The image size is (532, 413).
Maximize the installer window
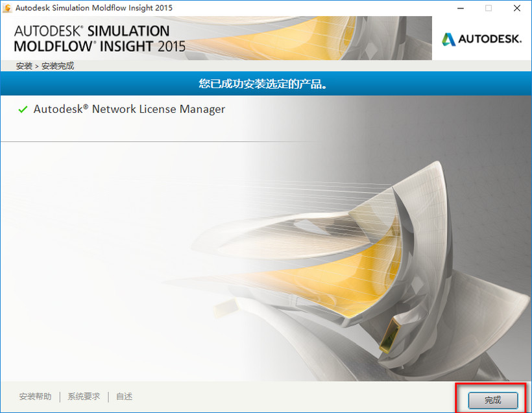tap(487, 8)
